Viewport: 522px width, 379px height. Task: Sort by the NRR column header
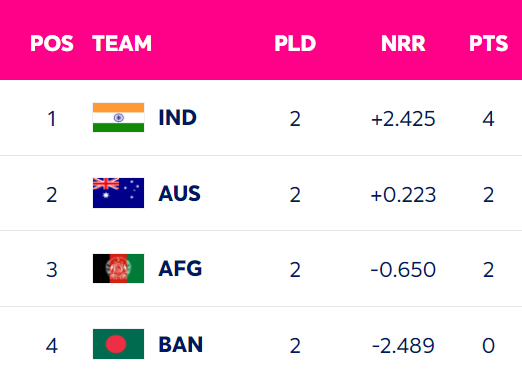click(x=403, y=43)
